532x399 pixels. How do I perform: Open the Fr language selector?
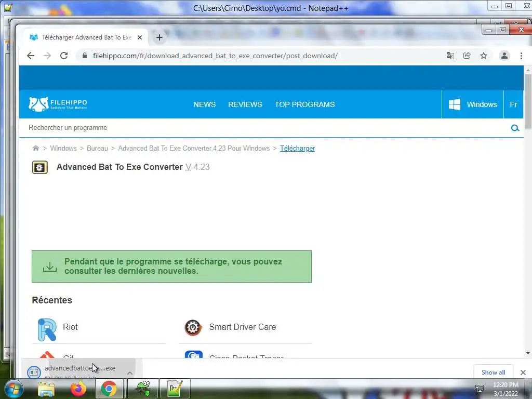point(513,104)
